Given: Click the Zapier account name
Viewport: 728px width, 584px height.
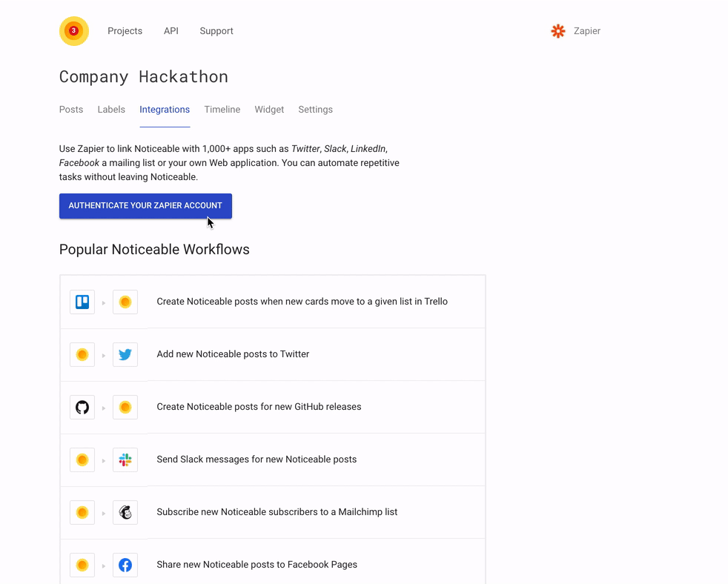Looking at the screenshot, I should click(x=587, y=31).
